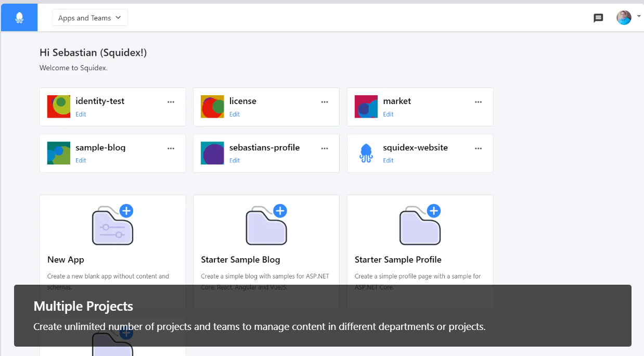
Task: Click the sebastians-profile app avatar
Action: pos(212,153)
